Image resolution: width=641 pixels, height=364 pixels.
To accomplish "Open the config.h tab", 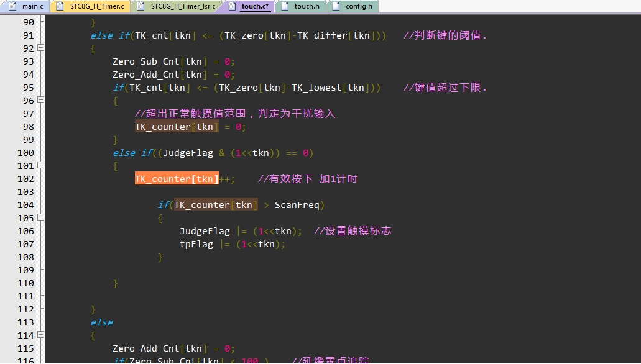I will pyautogui.click(x=353, y=6).
